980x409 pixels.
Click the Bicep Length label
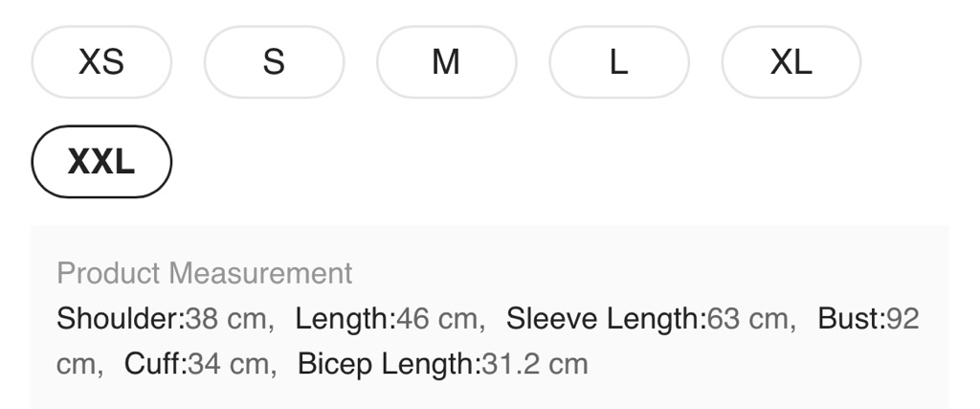tap(387, 364)
